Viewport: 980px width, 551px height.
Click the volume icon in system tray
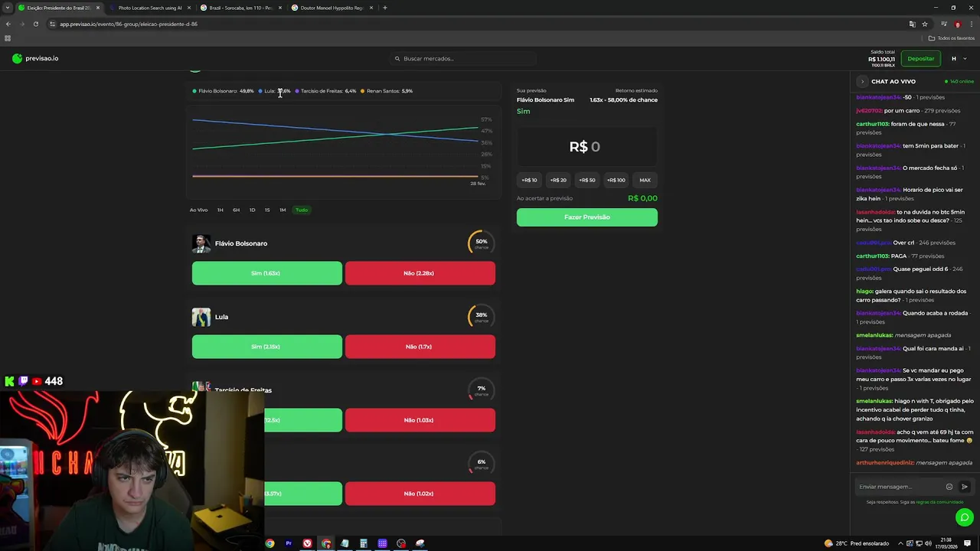pos(929,543)
